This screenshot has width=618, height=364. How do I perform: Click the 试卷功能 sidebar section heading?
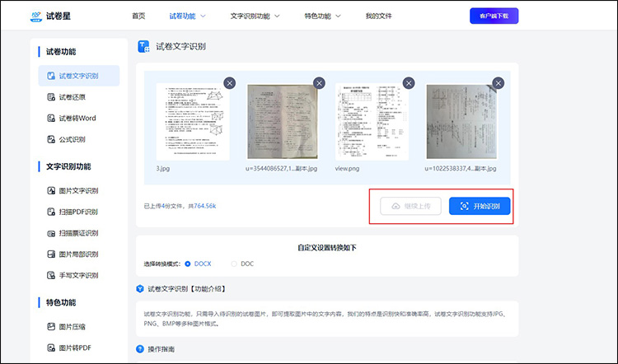61,52
